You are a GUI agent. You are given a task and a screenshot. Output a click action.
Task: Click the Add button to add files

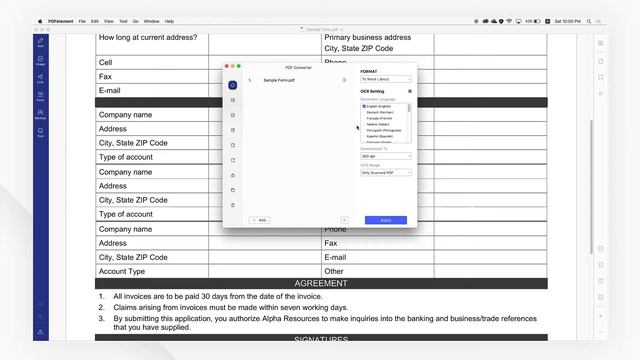260,220
